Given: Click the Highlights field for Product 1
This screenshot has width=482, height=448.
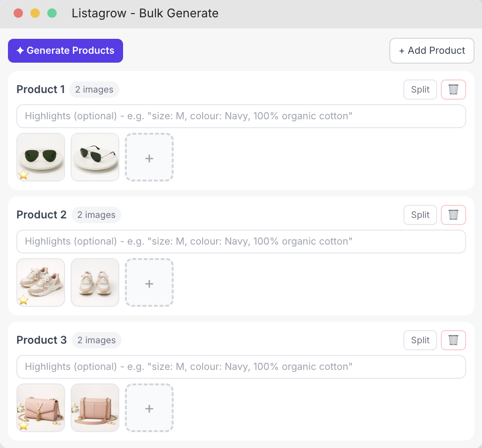Looking at the screenshot, I should tap(241, 116).
